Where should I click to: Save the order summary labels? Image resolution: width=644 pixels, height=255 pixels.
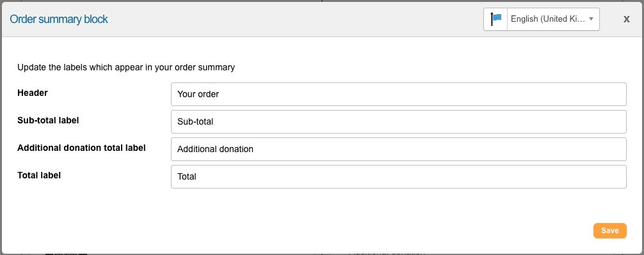610,231
